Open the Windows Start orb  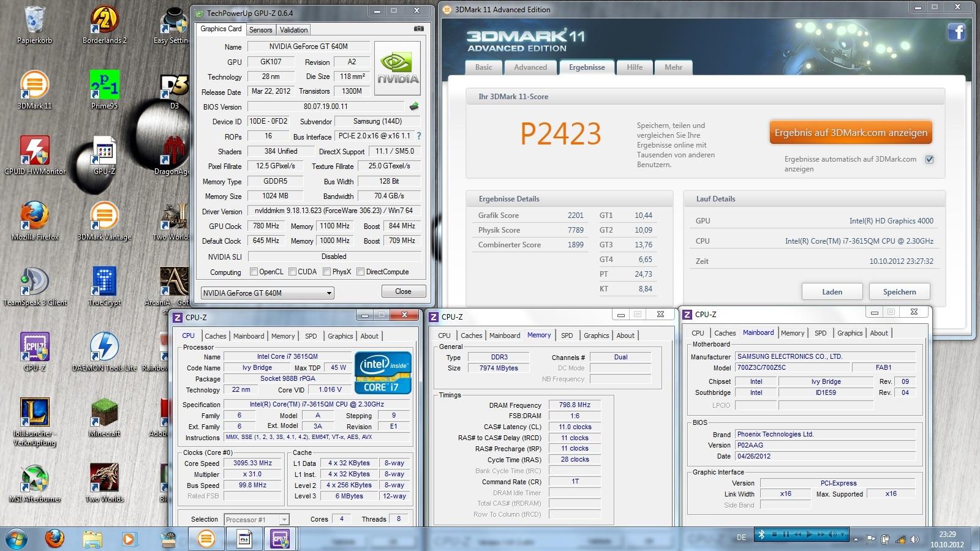[17, 539]
